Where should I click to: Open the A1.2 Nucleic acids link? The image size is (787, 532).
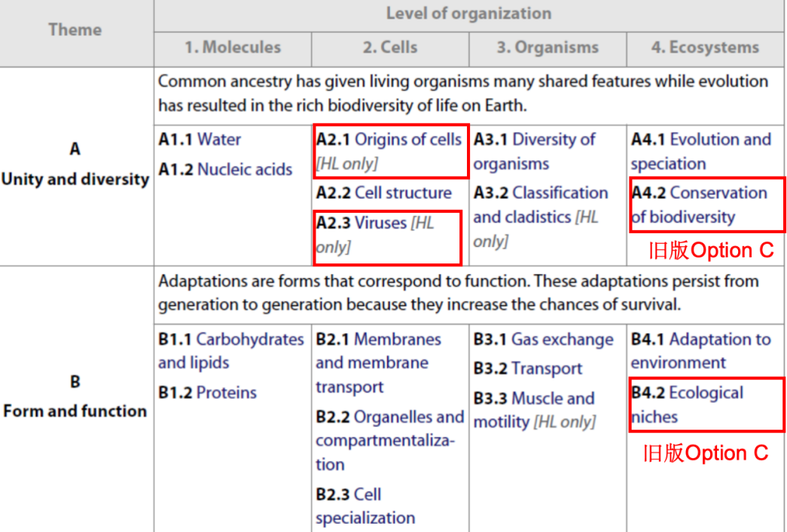click(225, 169)
